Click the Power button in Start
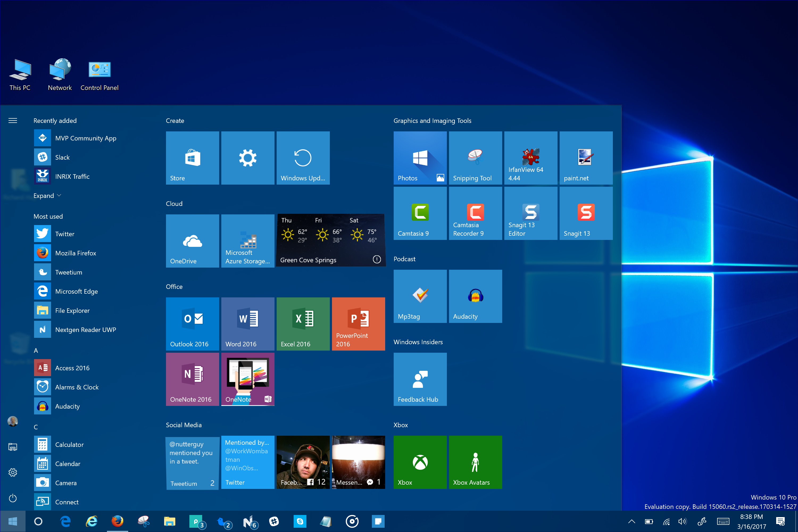This screenshot has width=798, height=532. pyautogui.click(x=13, y=498)
